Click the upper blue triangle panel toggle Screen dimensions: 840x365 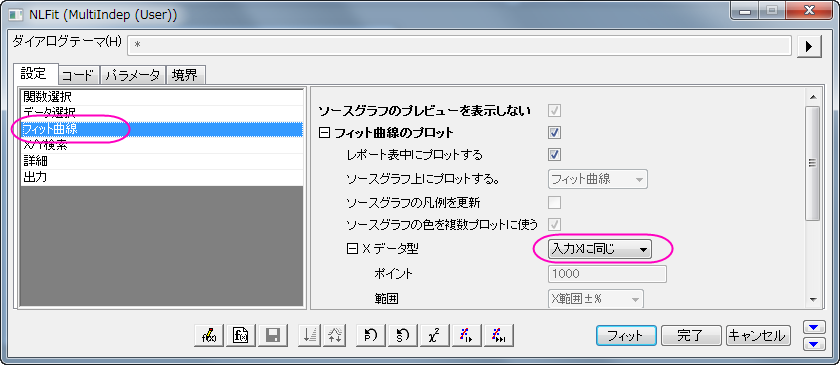[814, 327]
